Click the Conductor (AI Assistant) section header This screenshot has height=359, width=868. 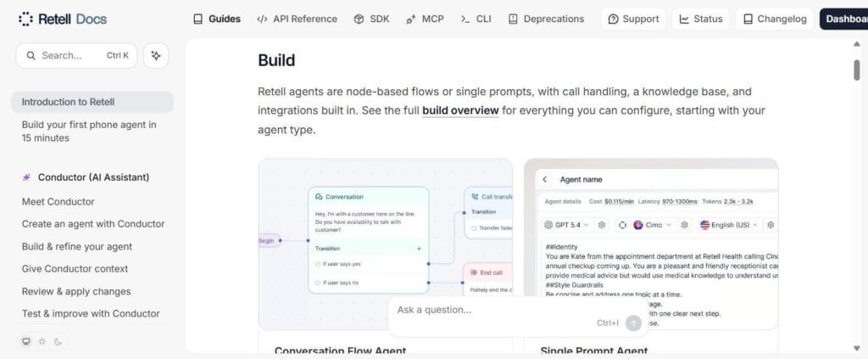click(86, 177)
